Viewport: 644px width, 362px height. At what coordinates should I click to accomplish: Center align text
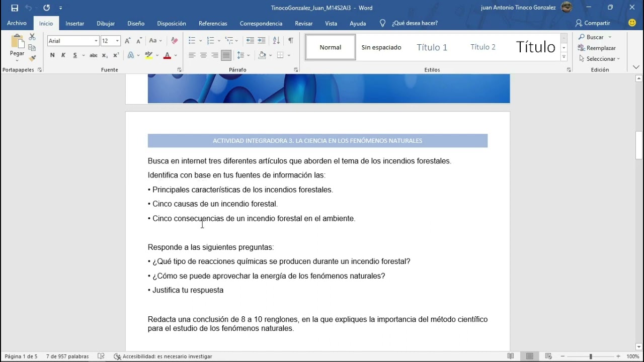[203, 55]
